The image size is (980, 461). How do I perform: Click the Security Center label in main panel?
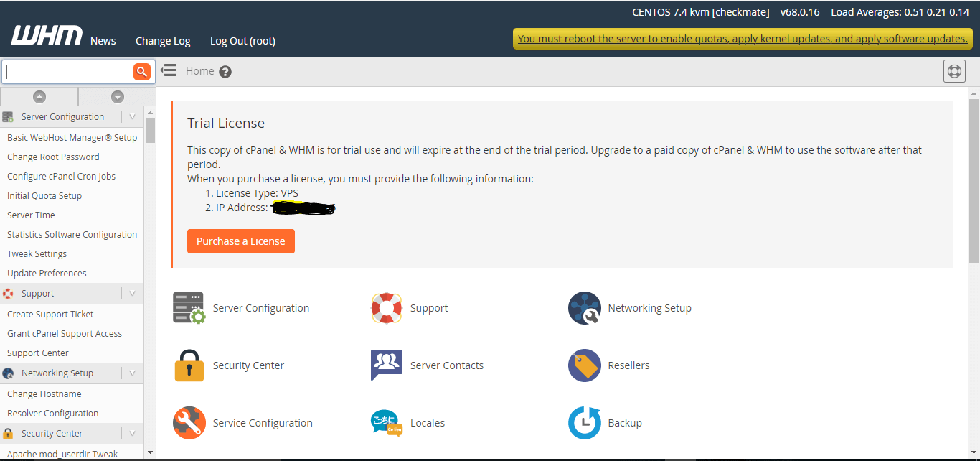point(249,365)
